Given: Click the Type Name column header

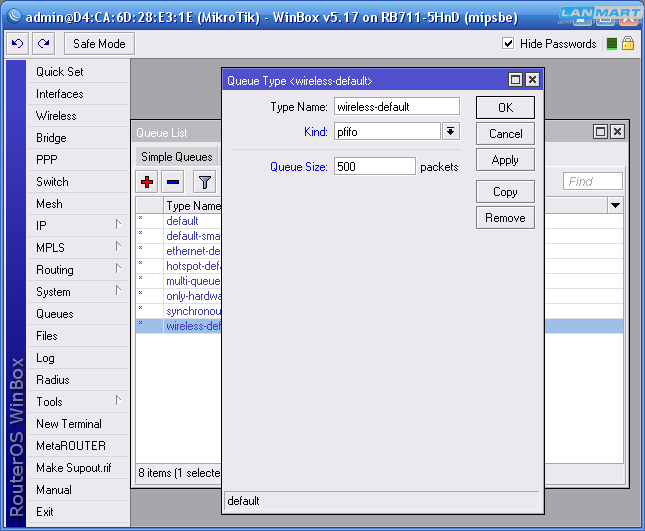Looking at the screenshot, I should (193, 206).
